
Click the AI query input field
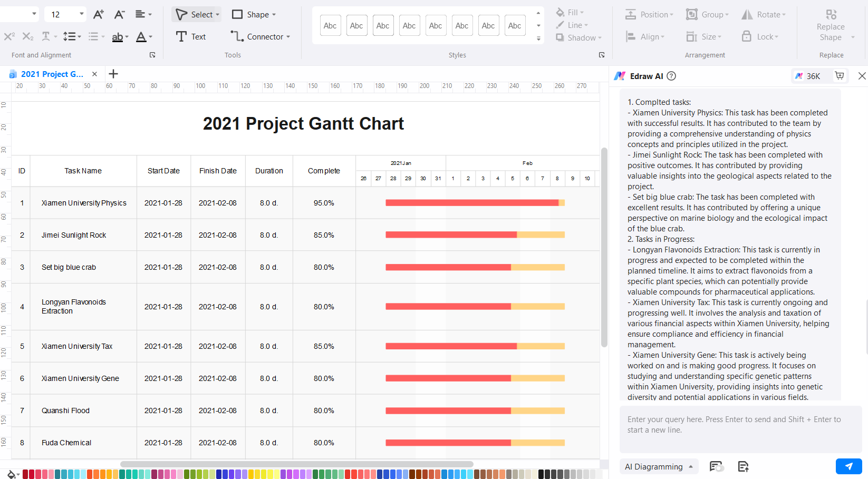[x=740, y=429]
